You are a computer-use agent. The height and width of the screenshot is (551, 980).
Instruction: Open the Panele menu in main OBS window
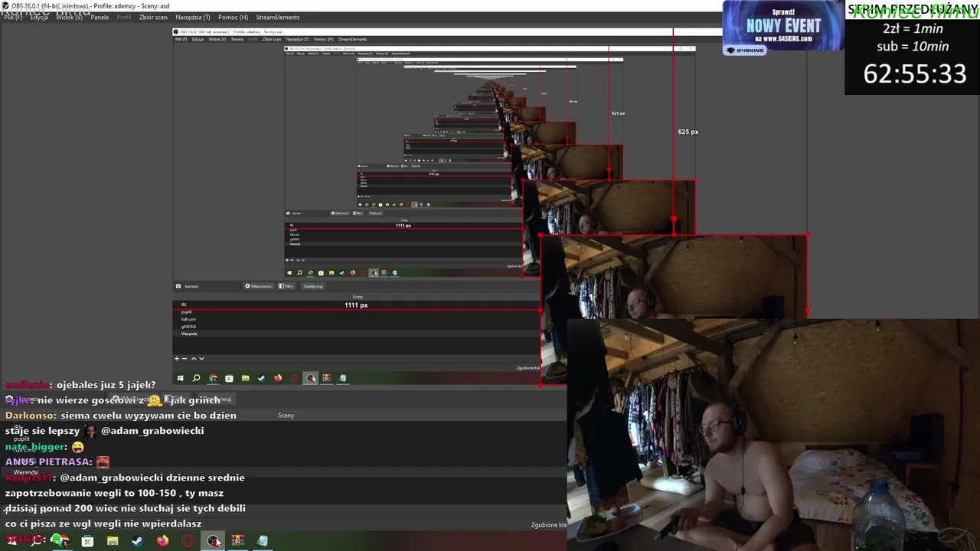[100, 17]
